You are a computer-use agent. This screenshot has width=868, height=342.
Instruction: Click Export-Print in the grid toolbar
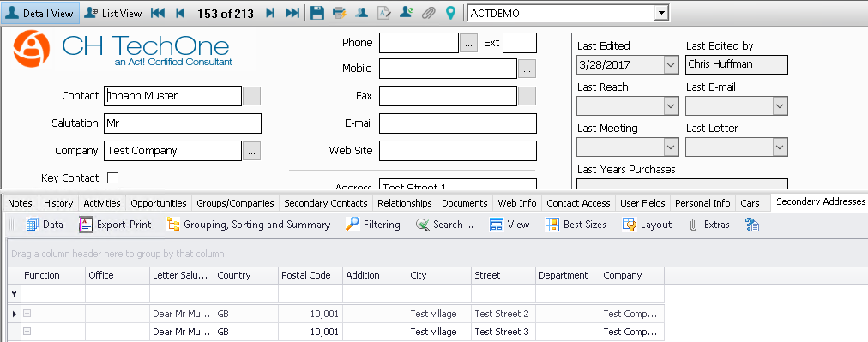point(115,225)
